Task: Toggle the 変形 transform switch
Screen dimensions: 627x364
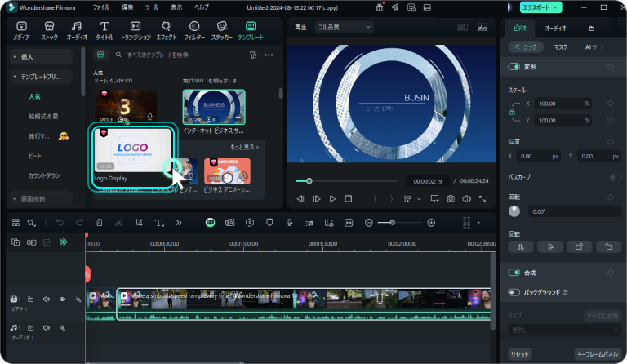Action: (x=514, y=67)
